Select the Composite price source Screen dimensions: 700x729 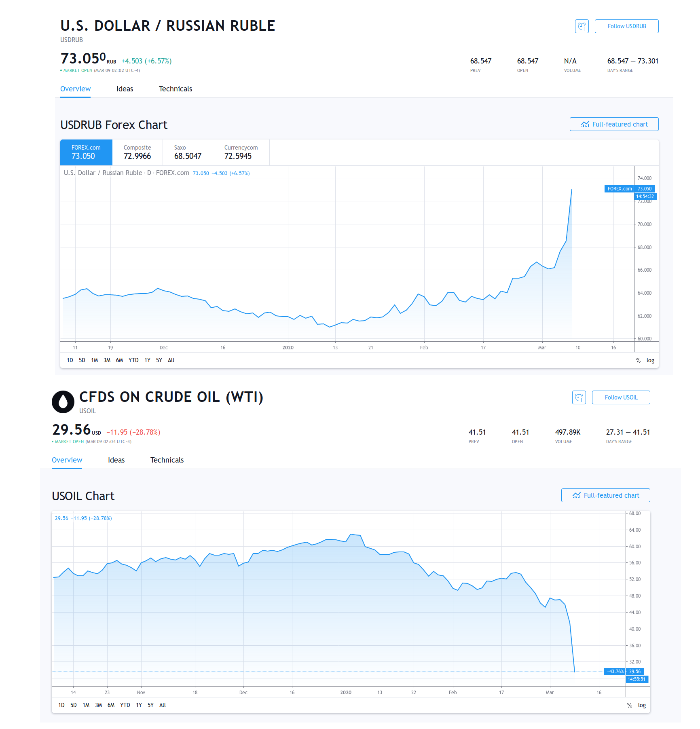coord(137,152)
